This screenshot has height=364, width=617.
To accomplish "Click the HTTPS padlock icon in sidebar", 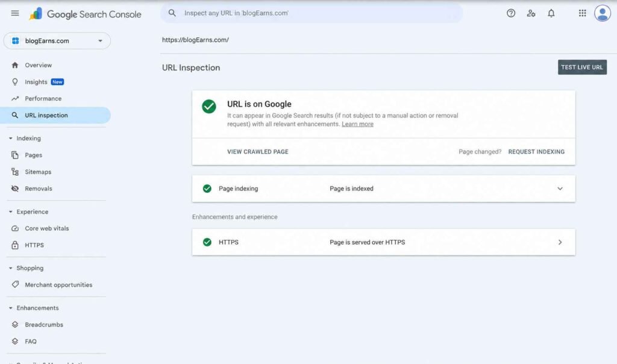I will tap(15, 245).
